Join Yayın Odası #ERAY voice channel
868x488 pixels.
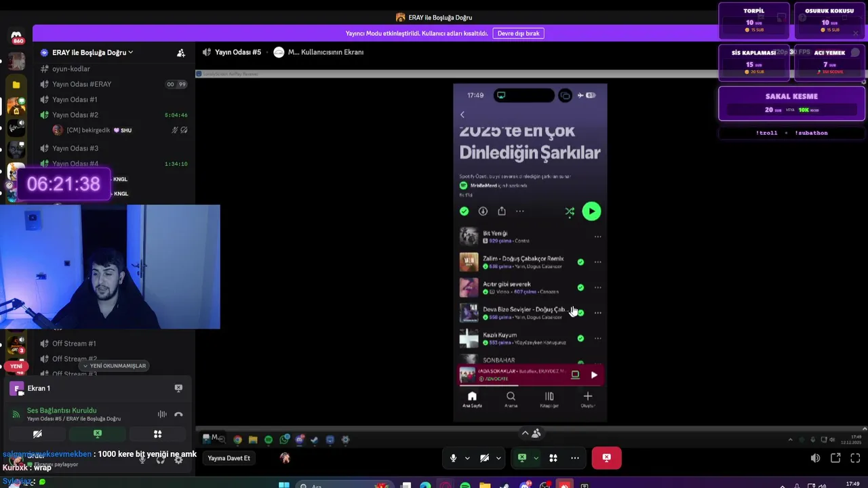pyautogui.click(x=114, y=84)
